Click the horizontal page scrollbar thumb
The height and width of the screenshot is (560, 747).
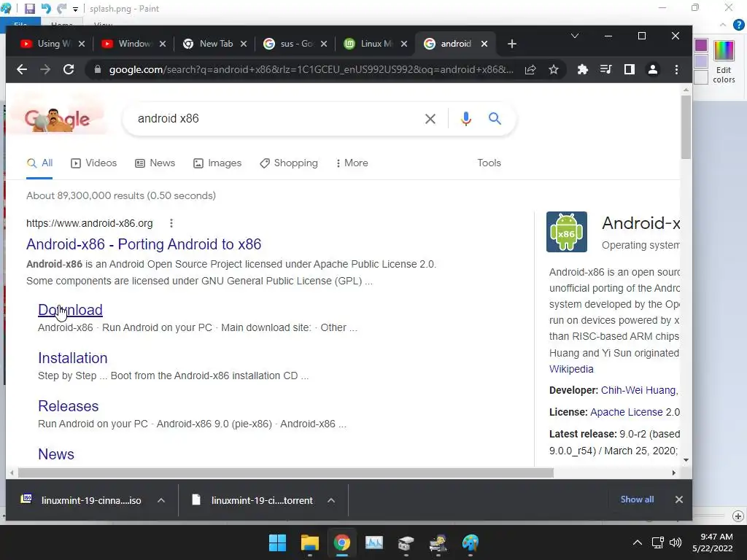tap(286, 472)
